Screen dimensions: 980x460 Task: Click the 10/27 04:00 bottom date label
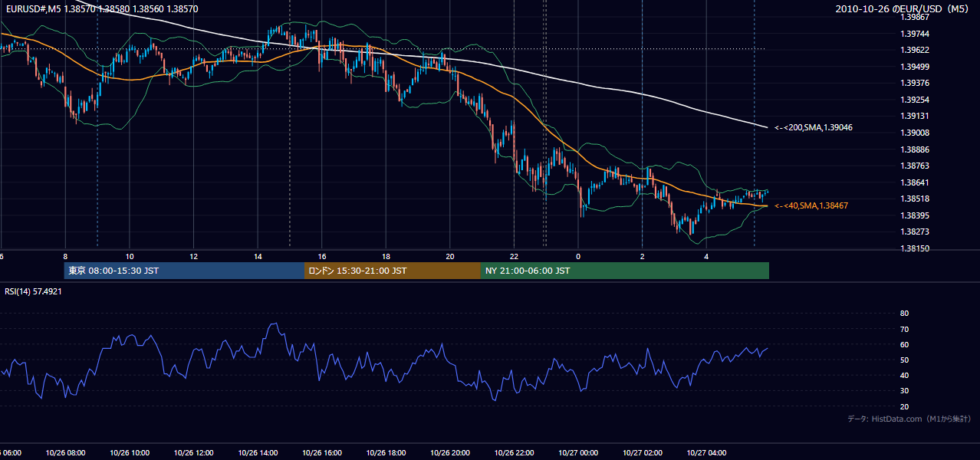(x=706, y=453)
